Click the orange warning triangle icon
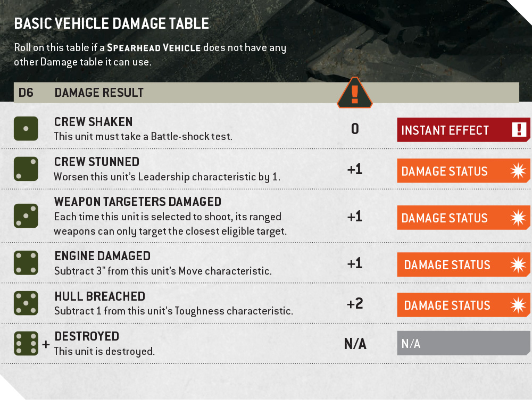532x406 pixels. click(x=355, y=94)
